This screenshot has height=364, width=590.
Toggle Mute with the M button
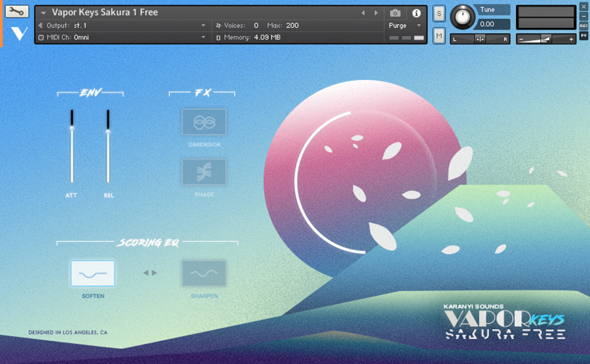[439, 36]
